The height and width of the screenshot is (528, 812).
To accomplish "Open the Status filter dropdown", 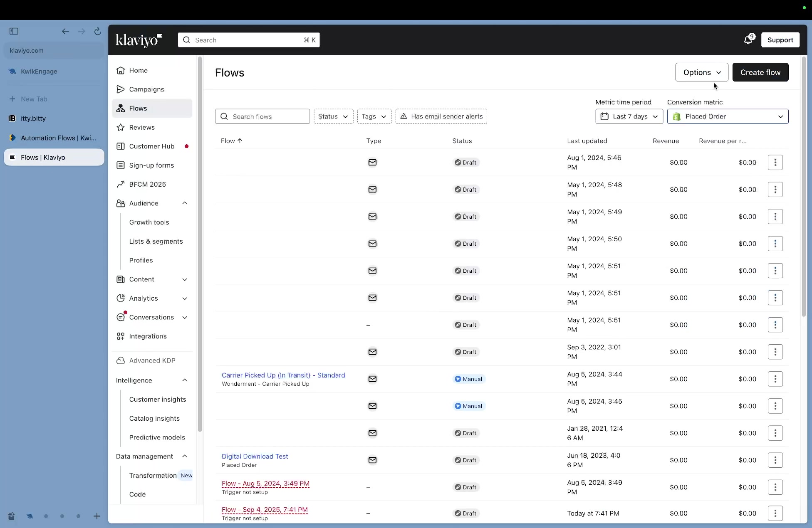I will coord(334,116).
